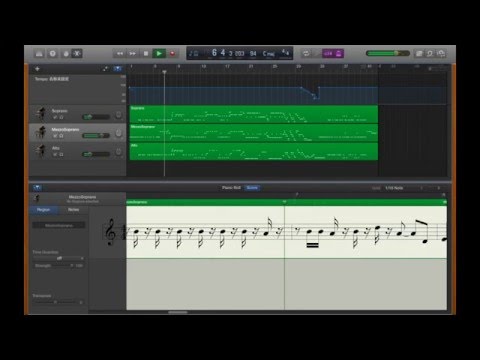The height and width of the screenshot is (360, 480).
Task: Click the Stop transport button
Action: coord(146,53)
